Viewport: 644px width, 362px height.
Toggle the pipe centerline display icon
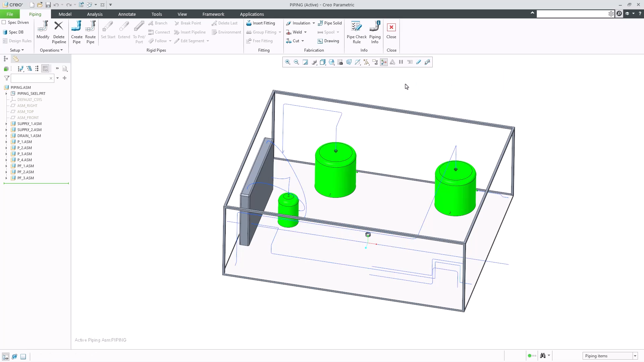(x=419, y=62)
